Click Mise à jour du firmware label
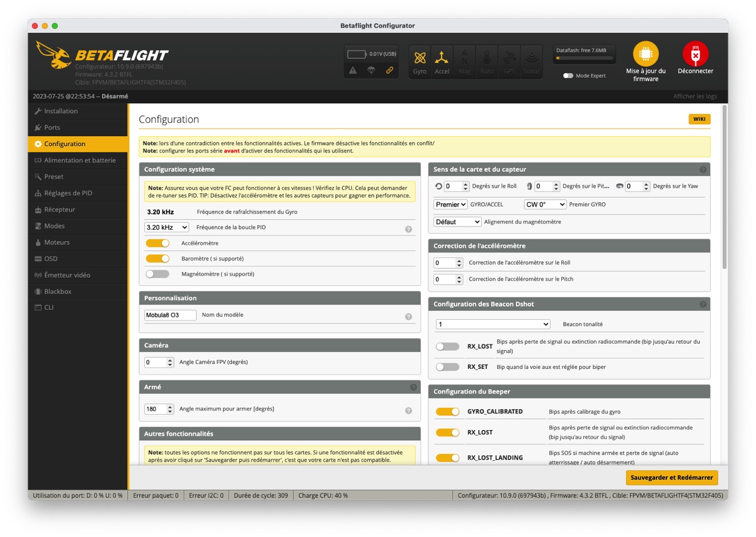 click(646, 75)
